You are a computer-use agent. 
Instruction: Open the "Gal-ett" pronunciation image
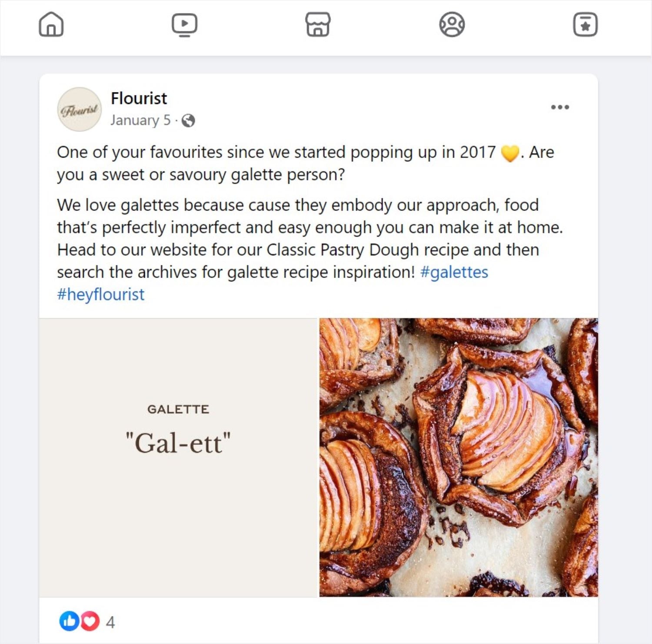click(179, 457)
